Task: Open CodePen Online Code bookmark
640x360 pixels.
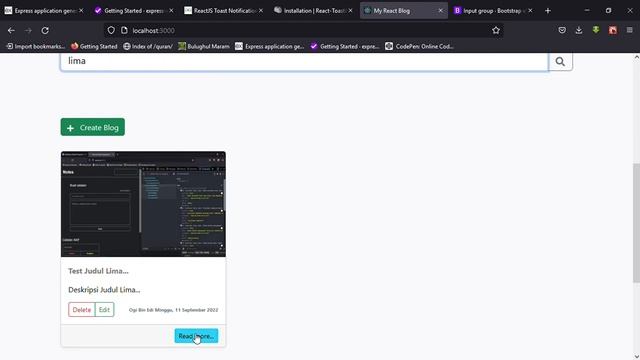Action: click(419, 47)
